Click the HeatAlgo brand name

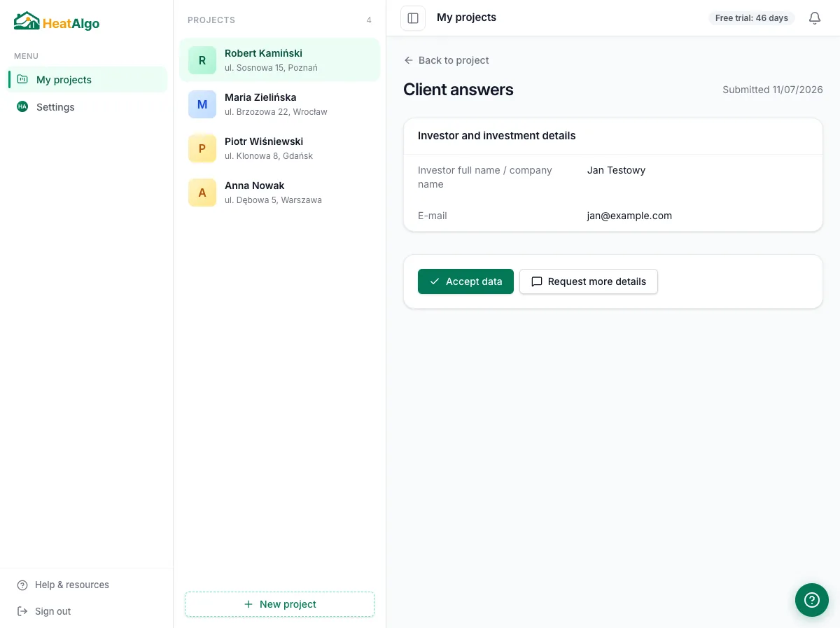click(x=71, y=23)
